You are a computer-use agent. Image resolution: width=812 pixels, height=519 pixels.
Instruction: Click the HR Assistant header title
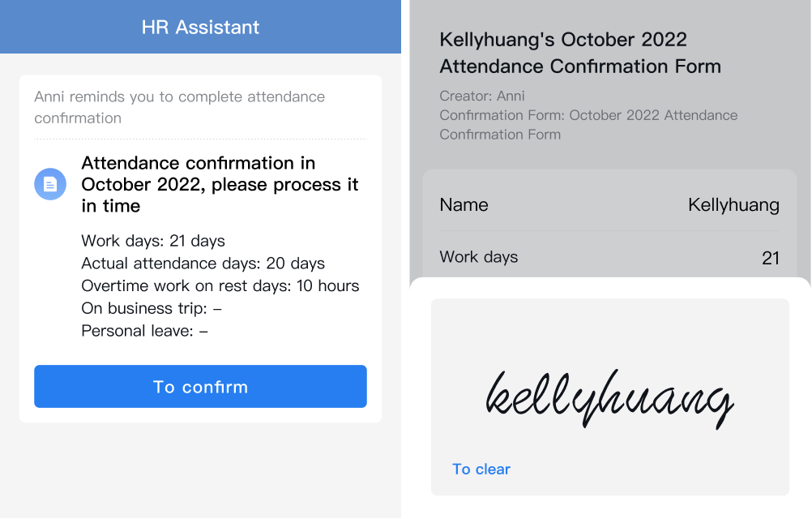pos(200,27)
